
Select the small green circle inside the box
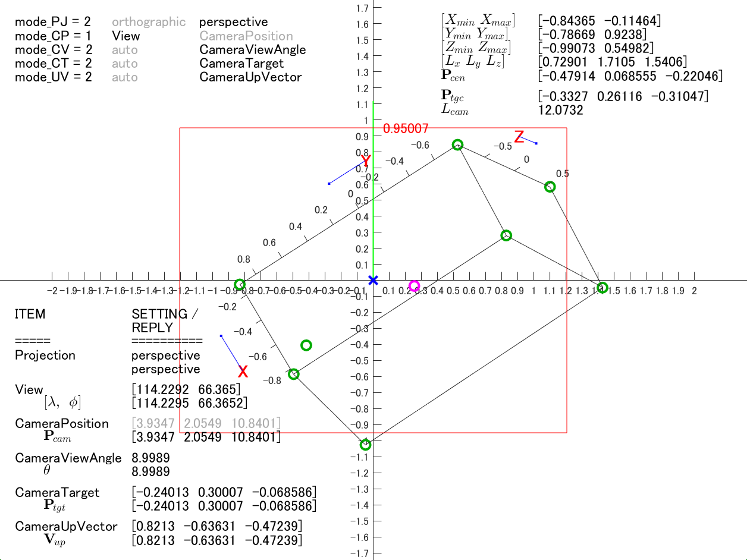tap(307, 345)
